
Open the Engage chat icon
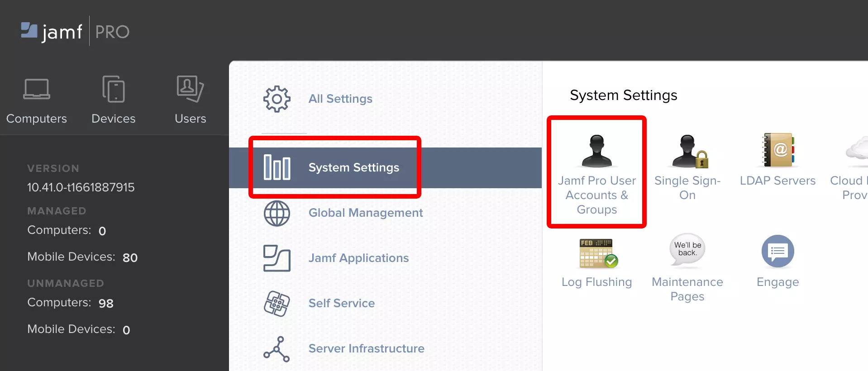778,251
